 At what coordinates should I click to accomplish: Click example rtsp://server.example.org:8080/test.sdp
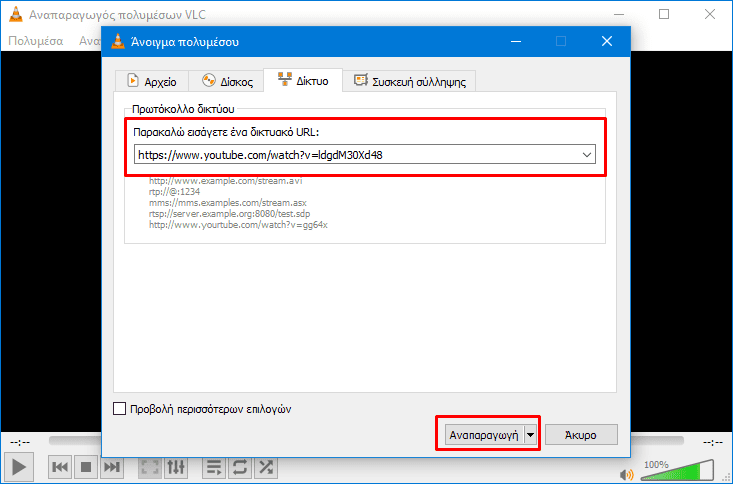tap(230, 214)
